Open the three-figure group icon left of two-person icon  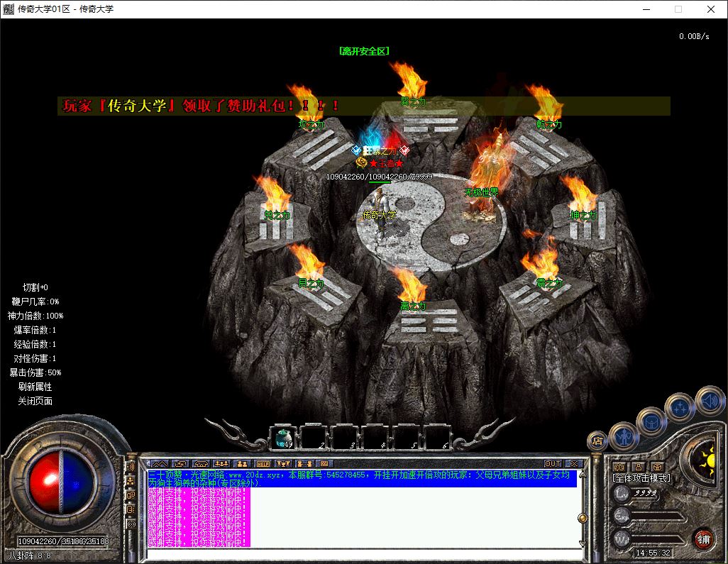222,463
